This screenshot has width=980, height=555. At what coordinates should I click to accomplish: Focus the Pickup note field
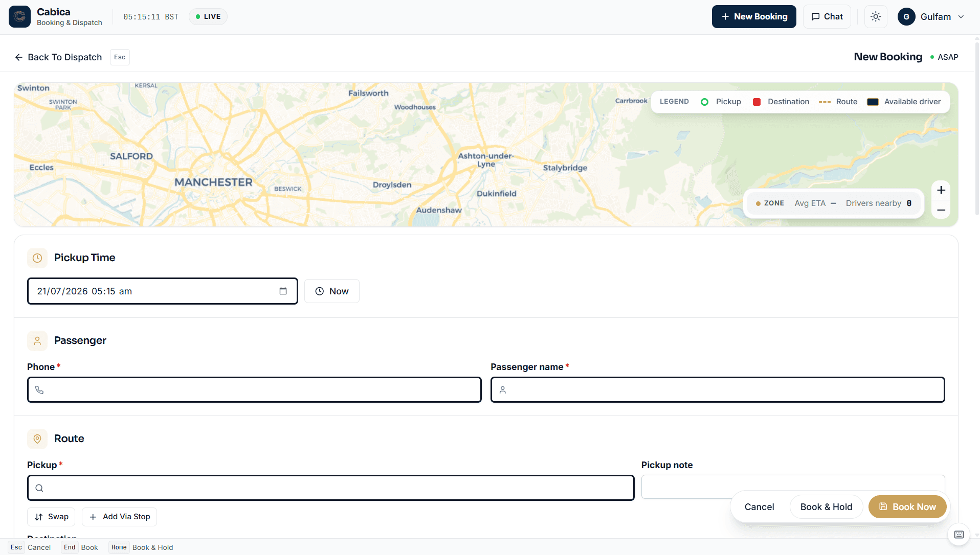click(793, 487)
